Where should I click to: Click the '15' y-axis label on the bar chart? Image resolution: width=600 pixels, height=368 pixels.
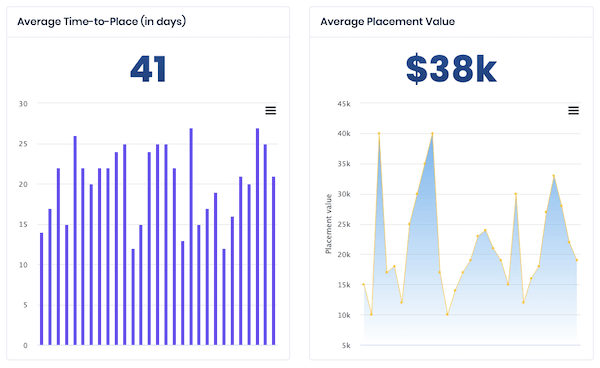[23, 225]
